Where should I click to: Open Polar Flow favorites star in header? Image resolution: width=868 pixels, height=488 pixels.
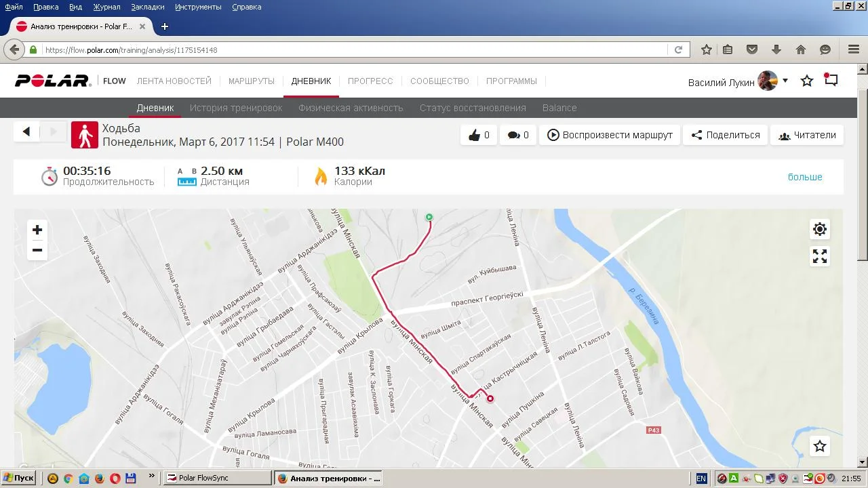point(807,81)
